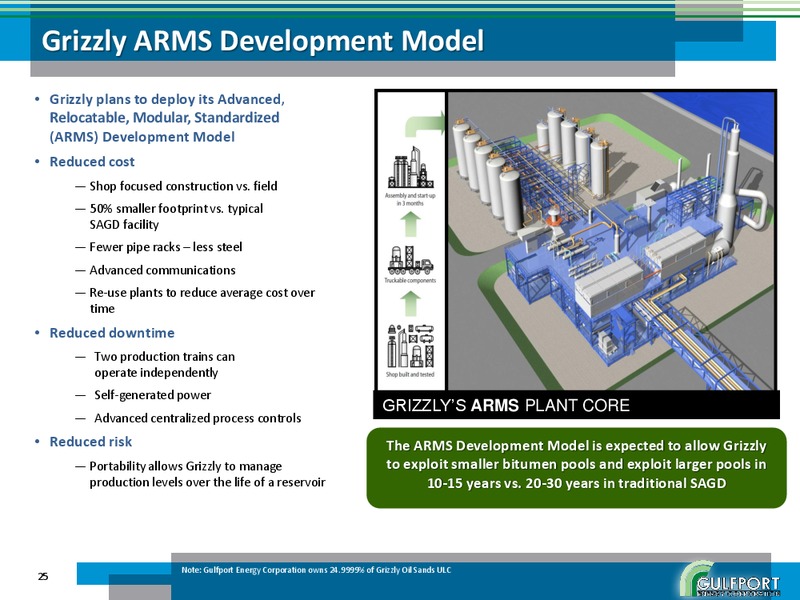The height and width of the screenshot is (600, 800).
Task: Click 'Two production trains can operate independently'
Action: (x=164, y=364)
